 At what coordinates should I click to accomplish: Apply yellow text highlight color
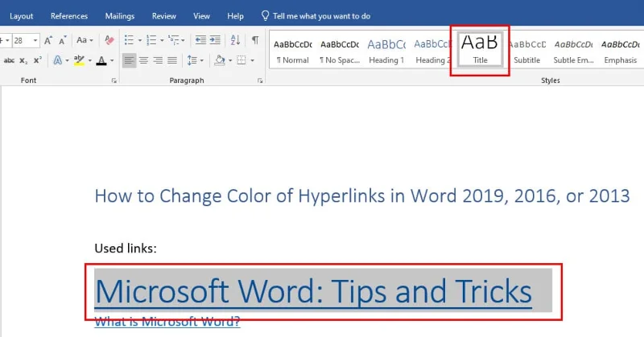(79, 60)
